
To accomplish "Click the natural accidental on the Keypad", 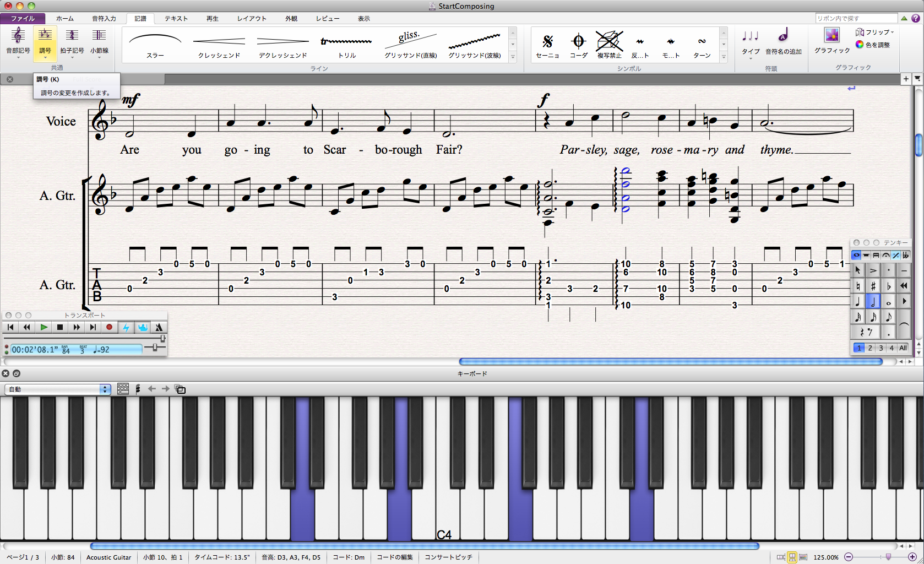I will pos(858,286).
